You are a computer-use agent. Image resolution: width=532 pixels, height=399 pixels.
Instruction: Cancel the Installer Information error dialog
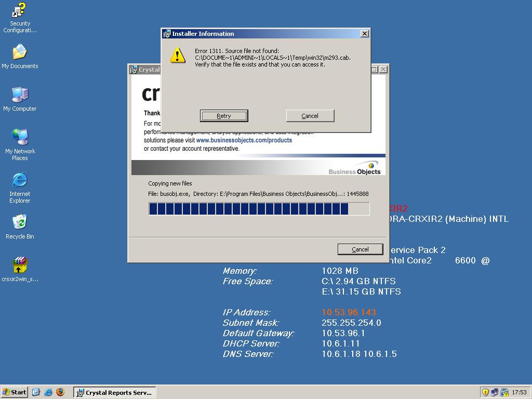coord(310,116)
